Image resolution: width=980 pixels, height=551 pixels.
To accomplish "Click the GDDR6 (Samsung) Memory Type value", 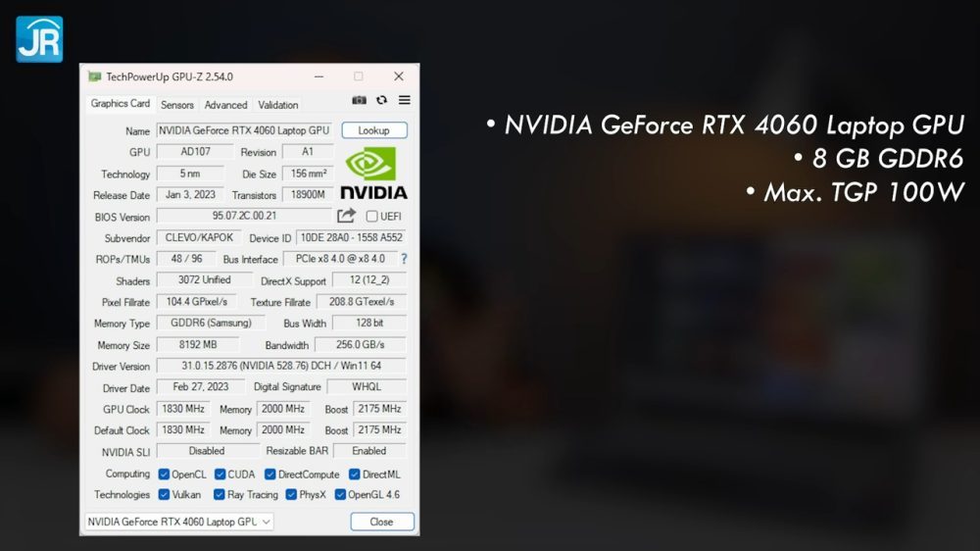I will [211, 323].
